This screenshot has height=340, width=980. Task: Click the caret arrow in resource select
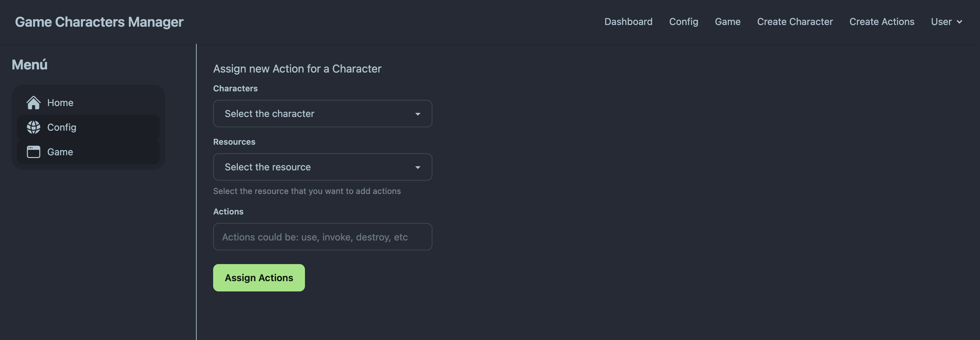click(418, 168)
